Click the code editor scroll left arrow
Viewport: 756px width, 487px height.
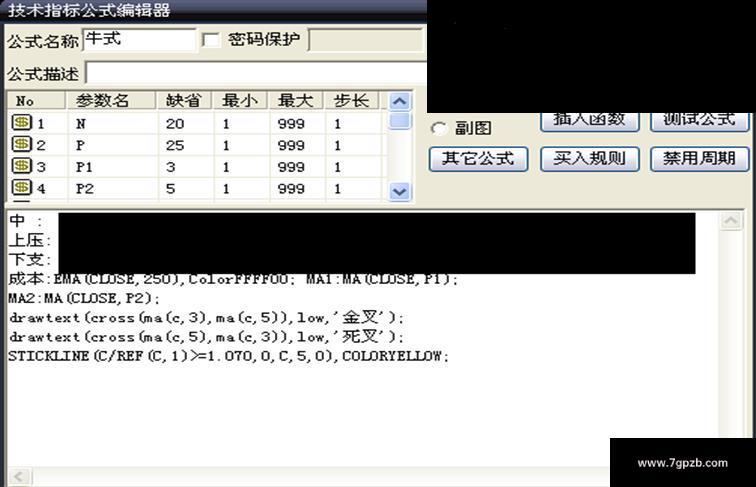19,477
